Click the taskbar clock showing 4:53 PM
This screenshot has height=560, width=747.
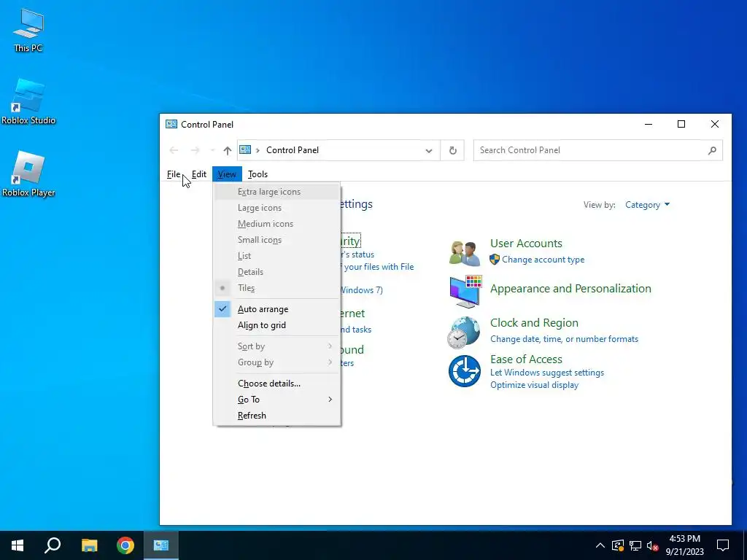tap(684, 545)
